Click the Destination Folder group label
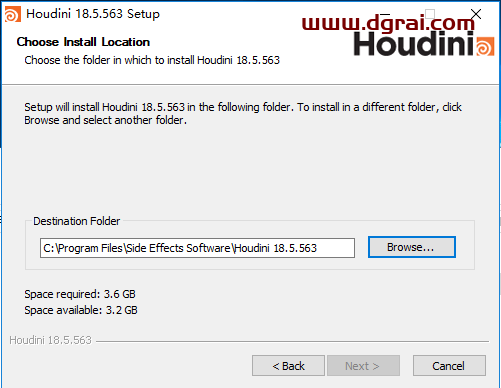The image size is (501, 388). click(77, 221)
